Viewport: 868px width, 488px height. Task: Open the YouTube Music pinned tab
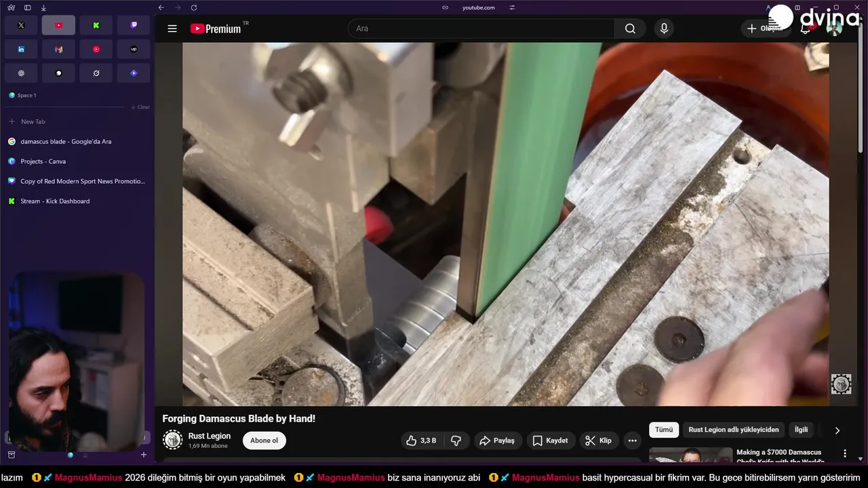coord(96,49)
